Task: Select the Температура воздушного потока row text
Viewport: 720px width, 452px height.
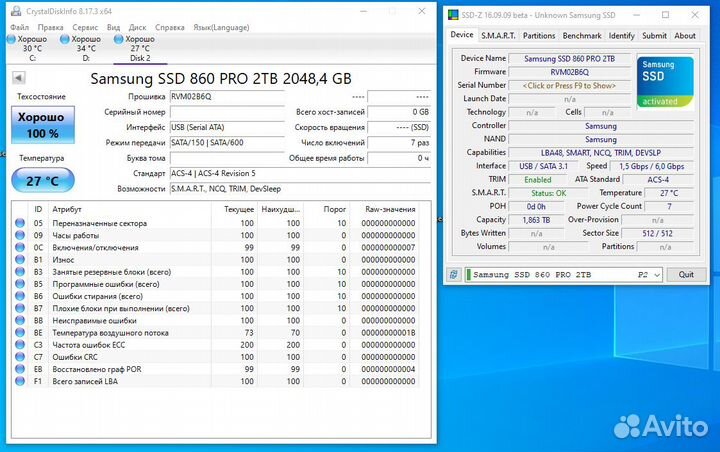Action: point(110,333)
